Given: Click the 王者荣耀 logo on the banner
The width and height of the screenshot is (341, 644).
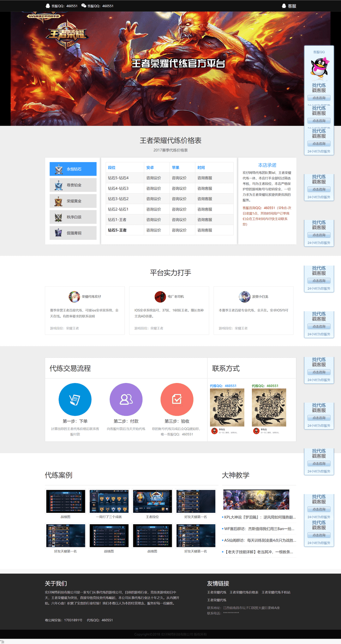Looking at the screenshot, I should click(x=67, y=35).
